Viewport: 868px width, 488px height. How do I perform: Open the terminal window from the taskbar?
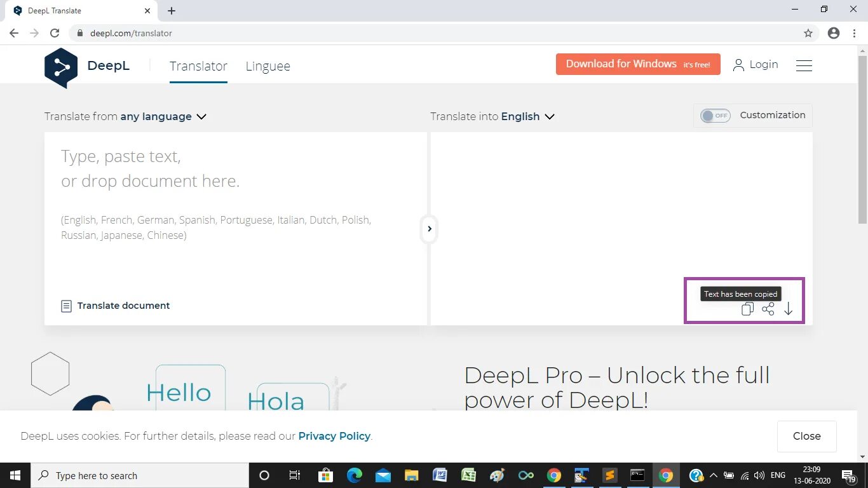click(x=637, y=475)
